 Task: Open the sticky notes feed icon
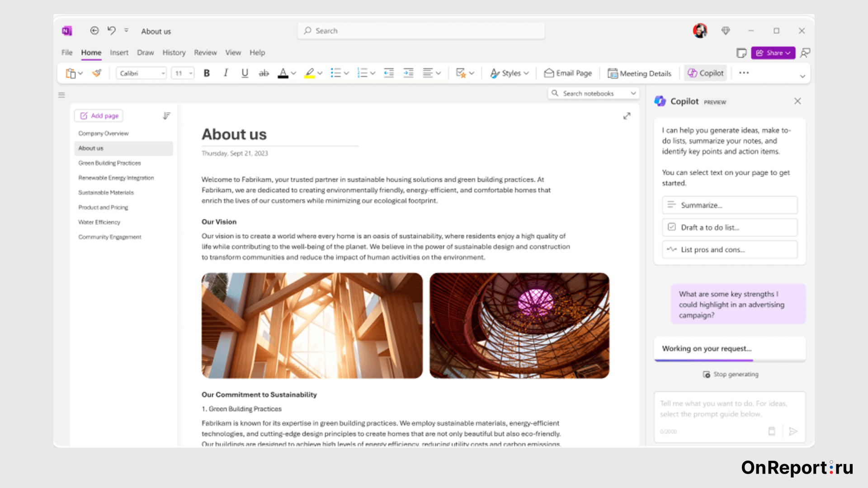point(741,53)
